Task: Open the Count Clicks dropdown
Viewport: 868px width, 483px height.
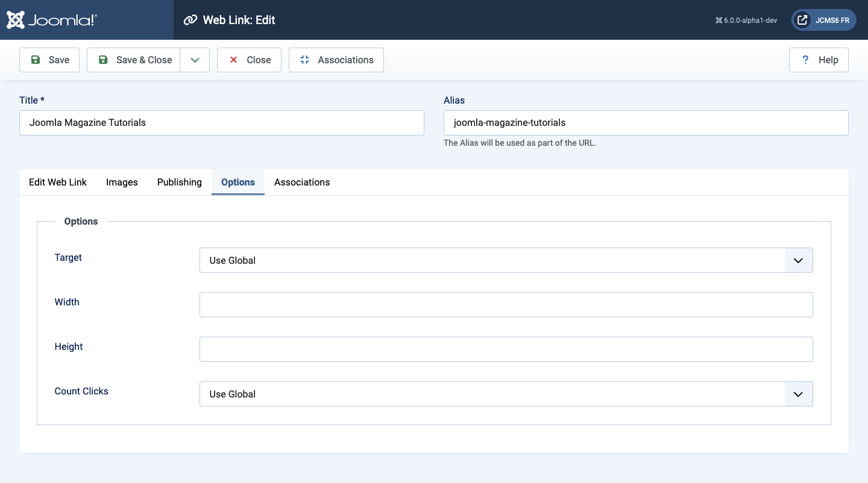Action: (x=506, y=394)
